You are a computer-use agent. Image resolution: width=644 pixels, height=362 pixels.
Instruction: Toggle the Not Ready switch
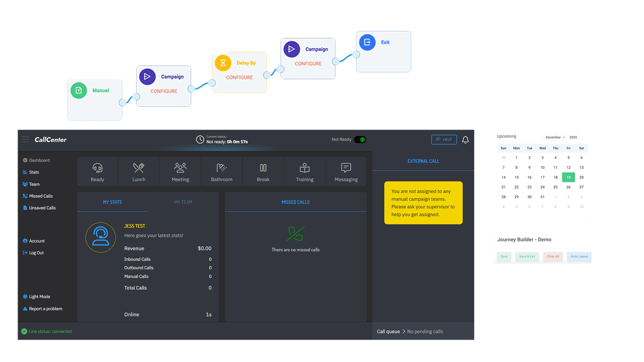pos(360,140)
